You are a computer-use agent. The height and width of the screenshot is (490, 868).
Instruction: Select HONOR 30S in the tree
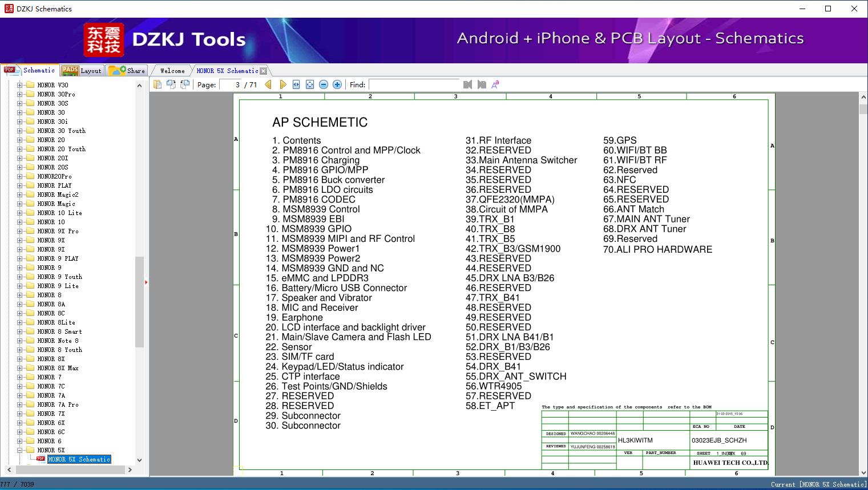pos(53,103)
